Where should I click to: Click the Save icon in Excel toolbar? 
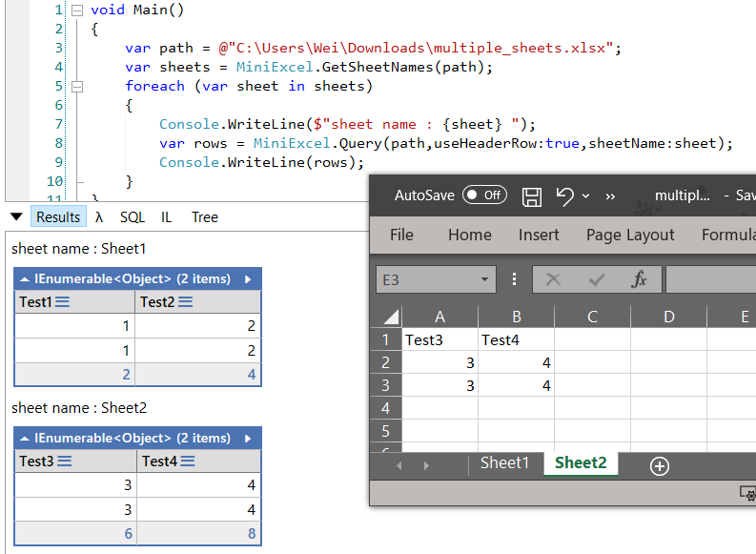pos(532,196)
